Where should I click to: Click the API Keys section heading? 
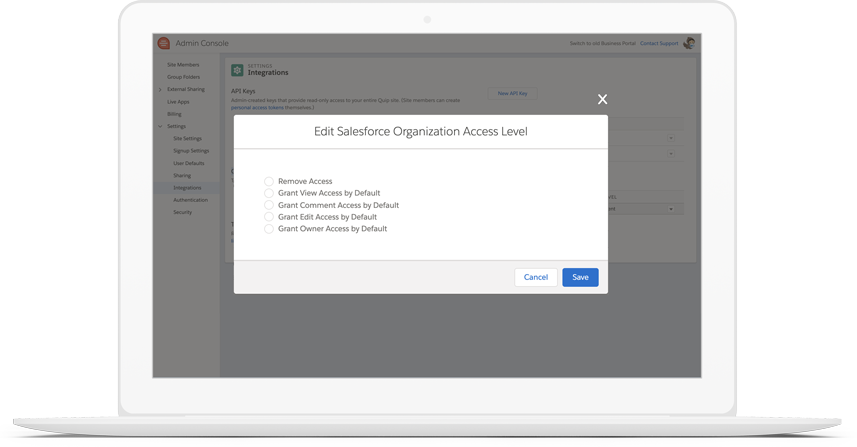pos(243,91)
